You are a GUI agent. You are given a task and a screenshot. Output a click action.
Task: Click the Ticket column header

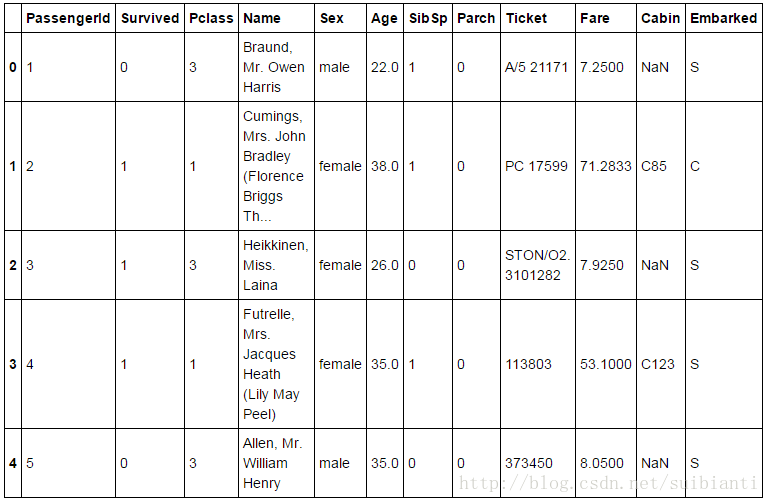pyautogui.click(x=526, y=18)
